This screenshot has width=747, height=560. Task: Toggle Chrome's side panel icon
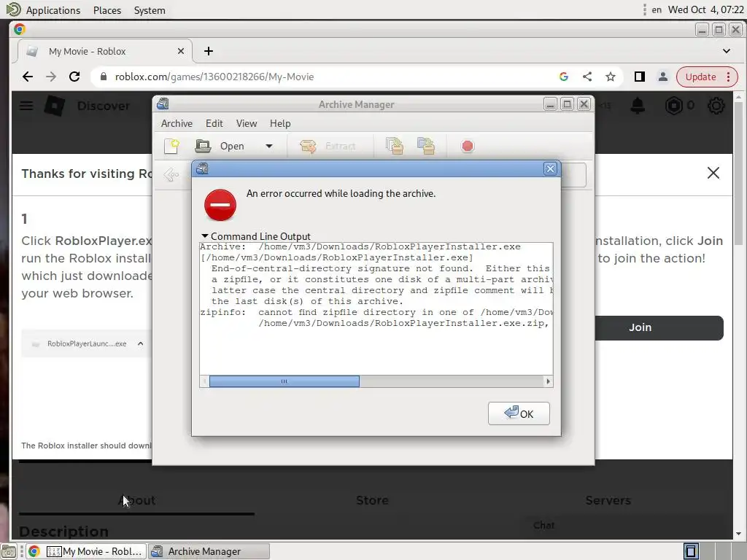(x=639, y=77)
